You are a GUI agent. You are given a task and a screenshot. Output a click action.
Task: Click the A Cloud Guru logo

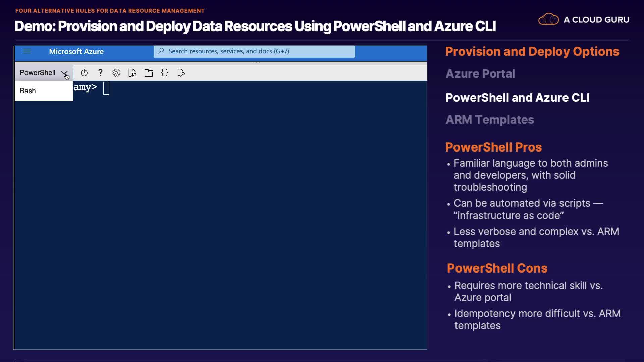click(584, 19)
